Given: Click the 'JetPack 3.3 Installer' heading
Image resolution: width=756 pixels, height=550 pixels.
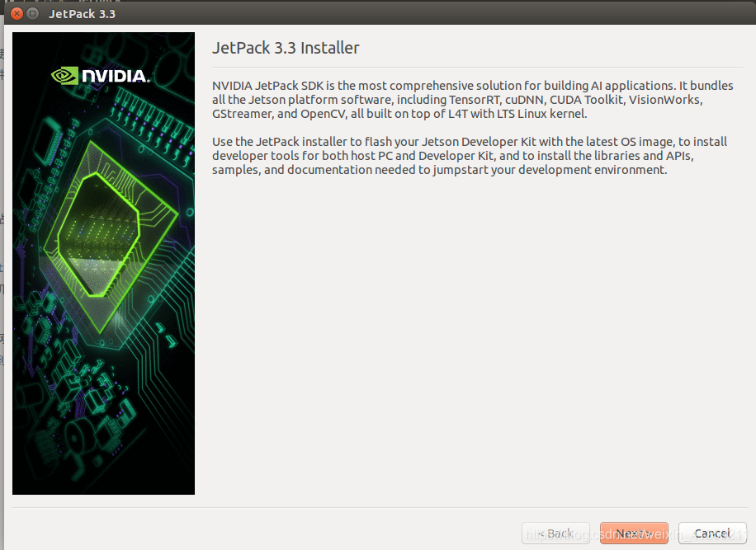Looking at the screenshot, I should point(286,48).
